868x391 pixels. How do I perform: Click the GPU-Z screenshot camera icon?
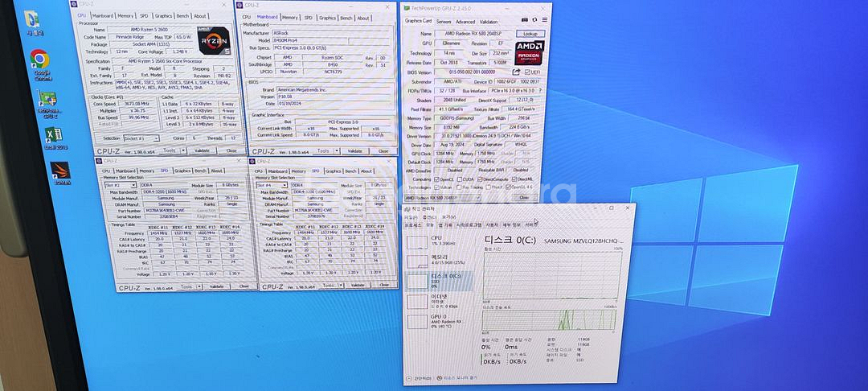(524, 20)
